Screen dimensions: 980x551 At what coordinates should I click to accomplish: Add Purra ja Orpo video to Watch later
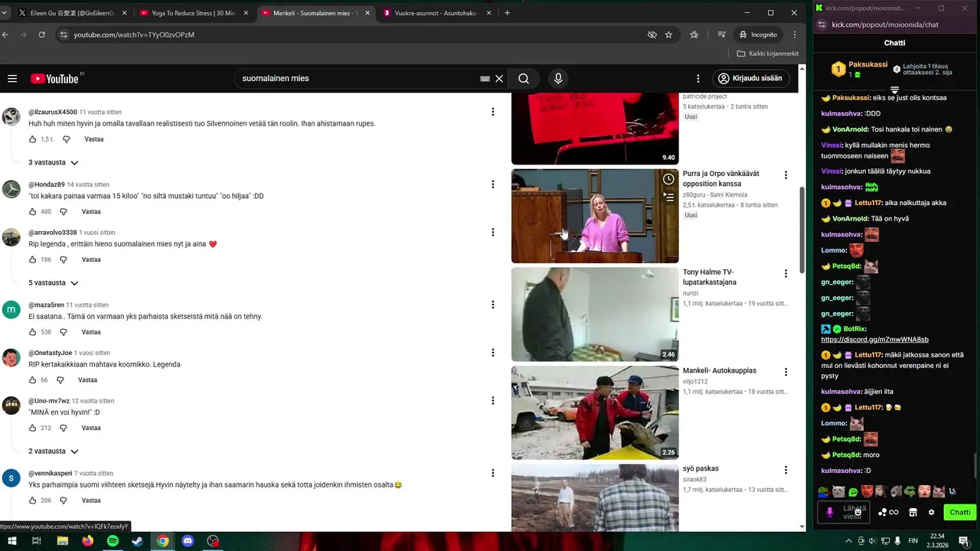tap(668, 179)
